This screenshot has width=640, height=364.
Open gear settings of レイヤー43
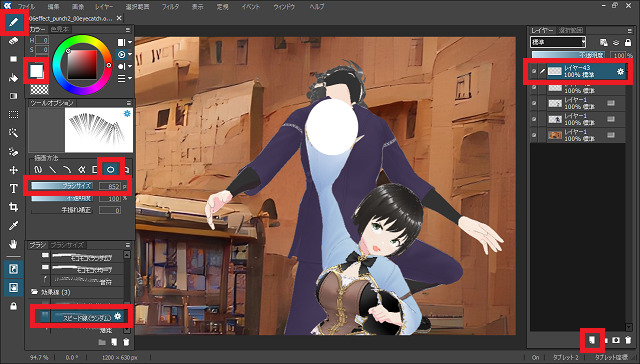[620, 72]
